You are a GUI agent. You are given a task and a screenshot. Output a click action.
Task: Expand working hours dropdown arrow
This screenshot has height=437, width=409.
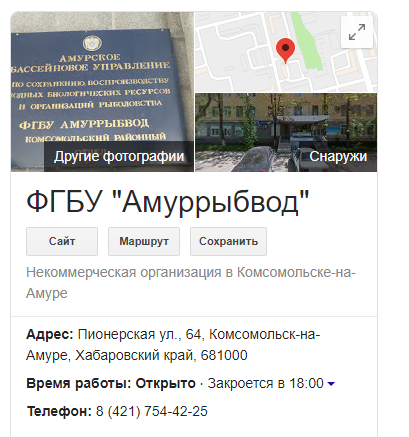(331, 384)
